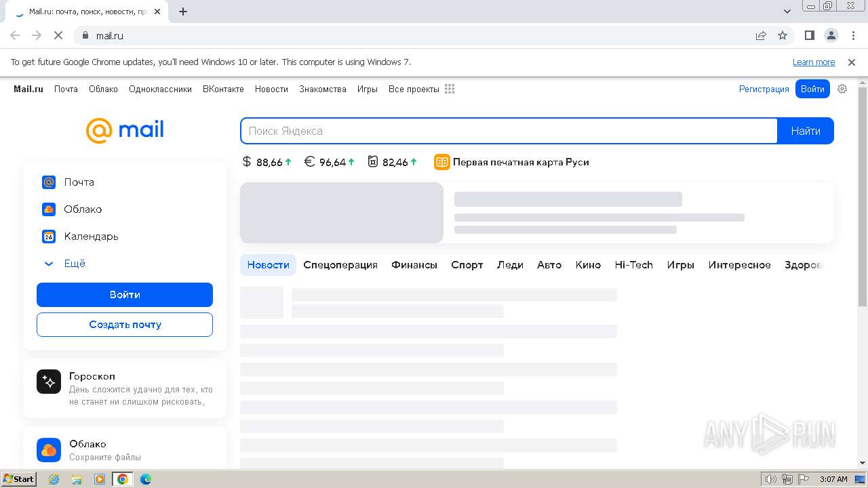
Task: Open the Почта sidebar mail icon
Action: click(x=49, y=182)
